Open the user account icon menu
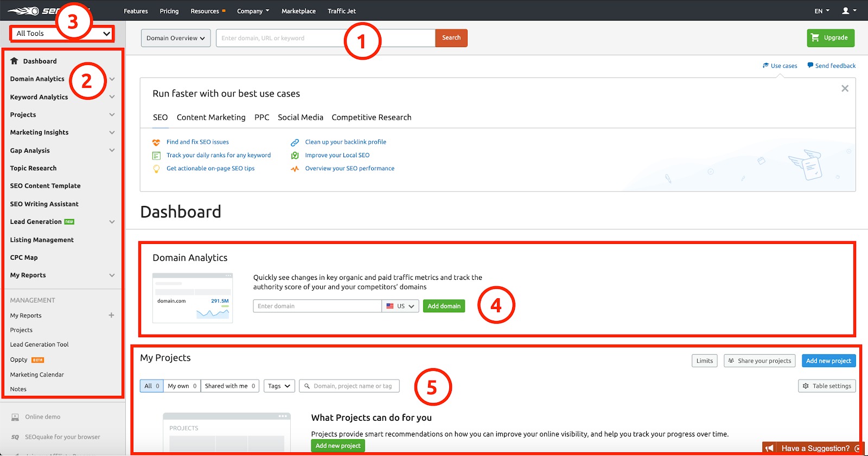The height and width of the screenshot is (456, 868). pyautogui.click(x=849, y=11)
